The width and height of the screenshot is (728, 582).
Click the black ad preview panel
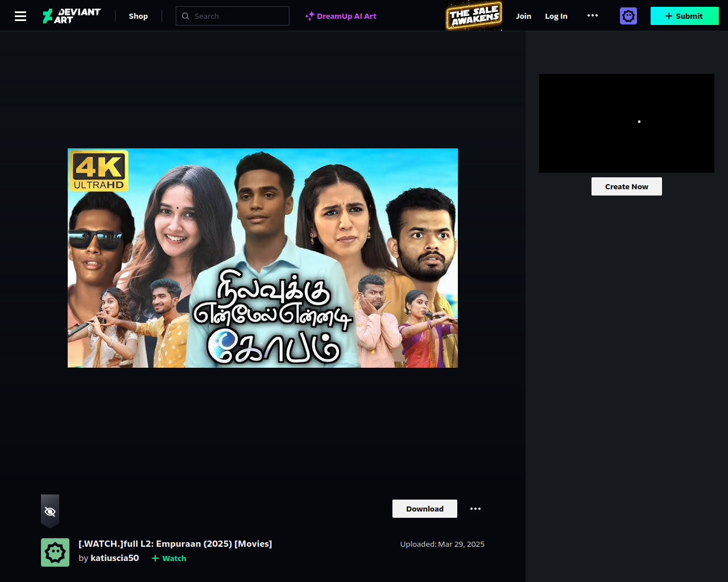(x=627, y=123)
